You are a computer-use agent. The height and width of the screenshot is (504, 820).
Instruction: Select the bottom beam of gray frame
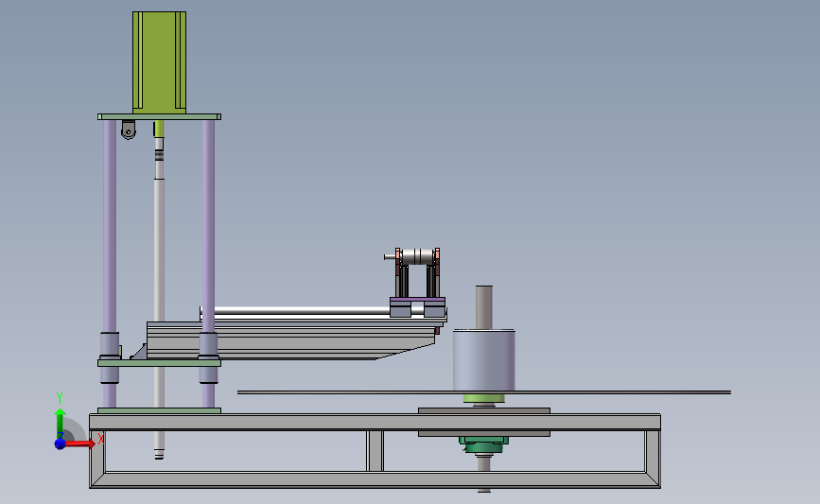pos(375,479)
